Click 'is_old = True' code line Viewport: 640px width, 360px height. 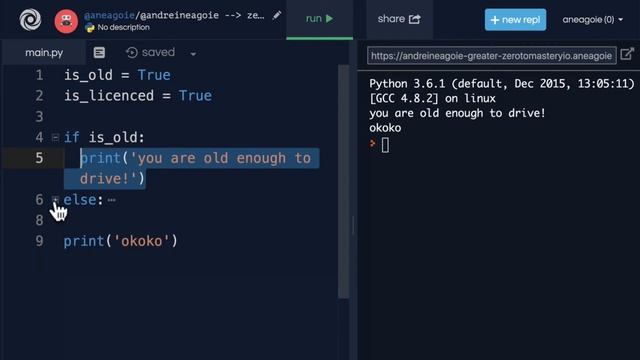(x=117, y=75)
